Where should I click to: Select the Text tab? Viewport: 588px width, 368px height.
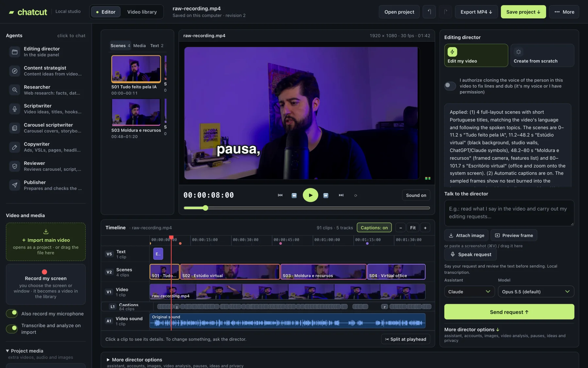(157, 45)
